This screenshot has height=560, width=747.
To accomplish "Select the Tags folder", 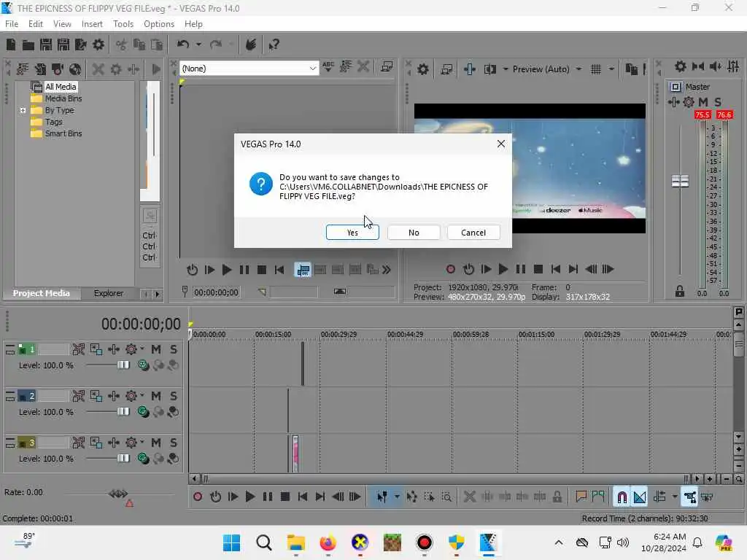I will (53, 122).
